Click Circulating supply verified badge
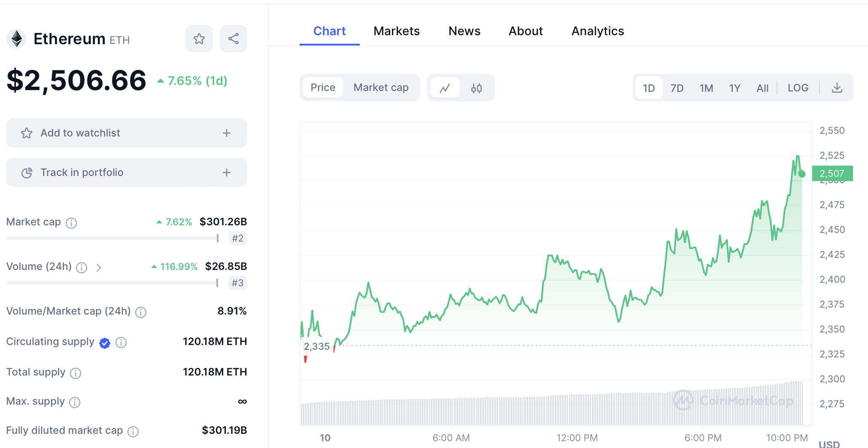This screenshot has height=448, width=868. point(105,343)
